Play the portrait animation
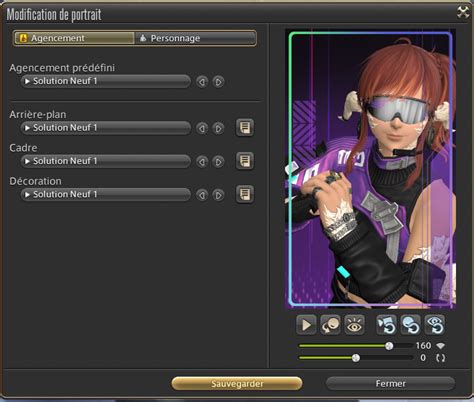The image size is (474, 402). click(x=306, y=325)
